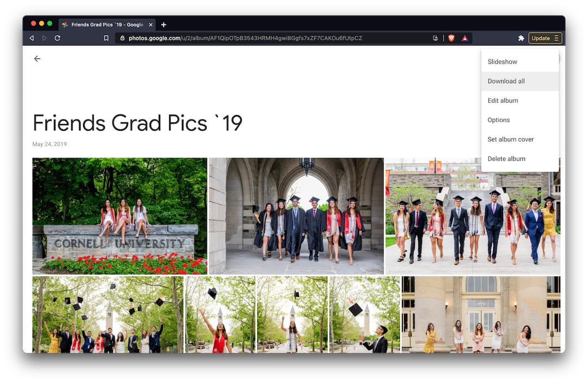Screen dimensions: 588x383
Task: Click Edit album in the menu
Action: 503,100
